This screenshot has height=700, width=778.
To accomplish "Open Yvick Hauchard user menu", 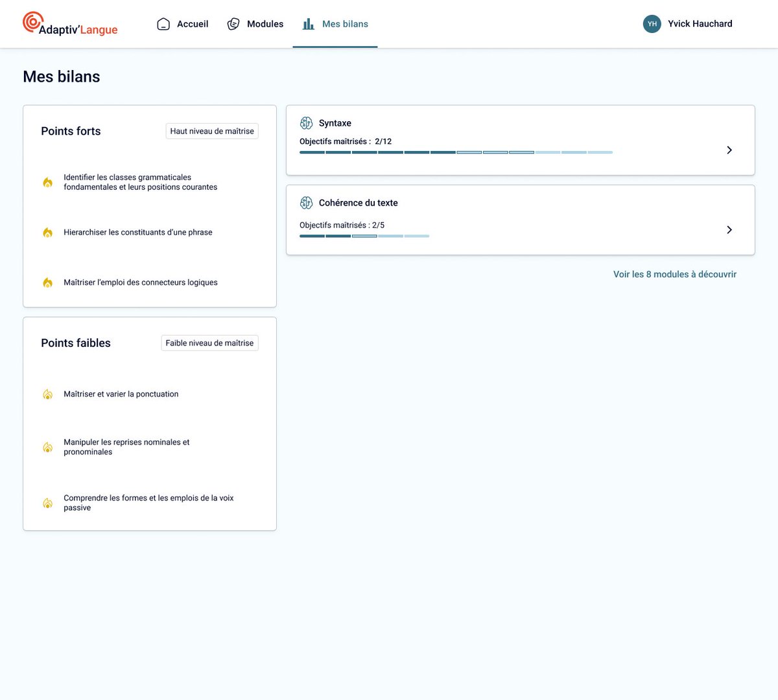I will 688,24.
